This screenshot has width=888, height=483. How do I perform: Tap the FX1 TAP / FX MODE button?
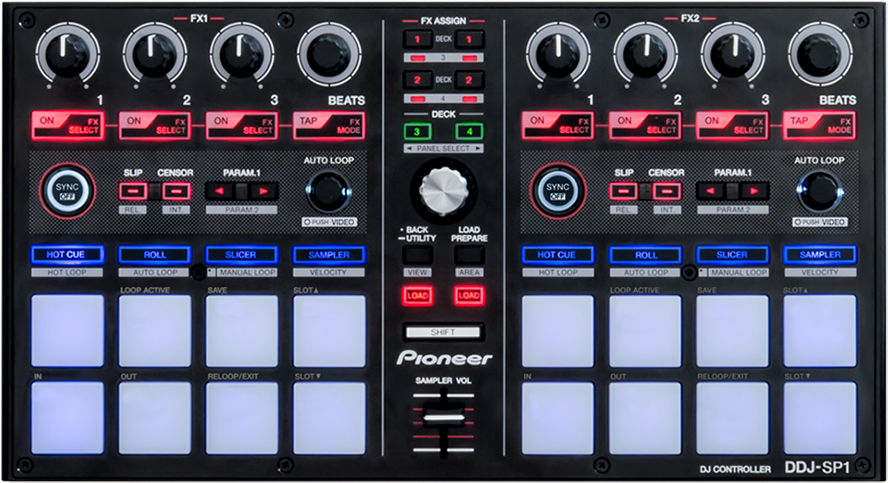coord(329,126)
